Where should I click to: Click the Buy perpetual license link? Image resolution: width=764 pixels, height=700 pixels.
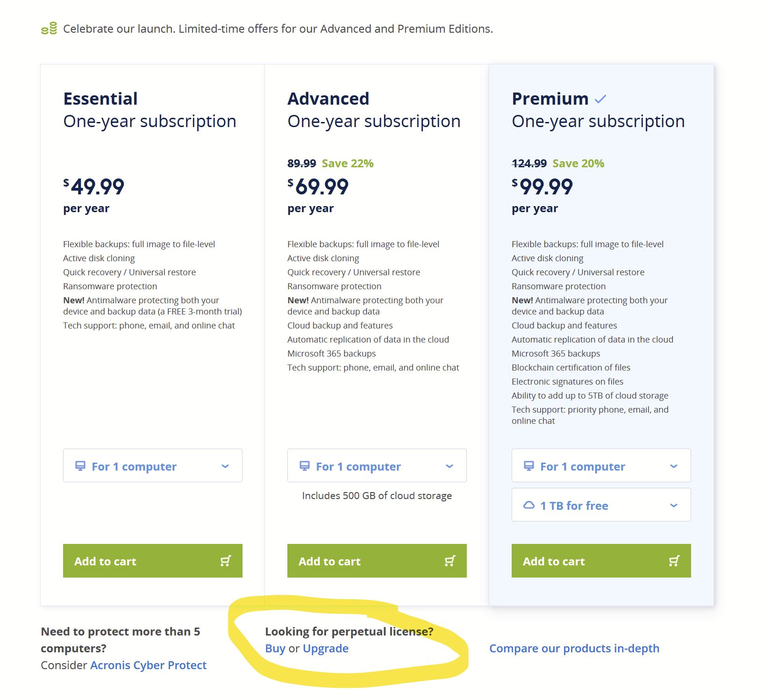pos(275,649)
